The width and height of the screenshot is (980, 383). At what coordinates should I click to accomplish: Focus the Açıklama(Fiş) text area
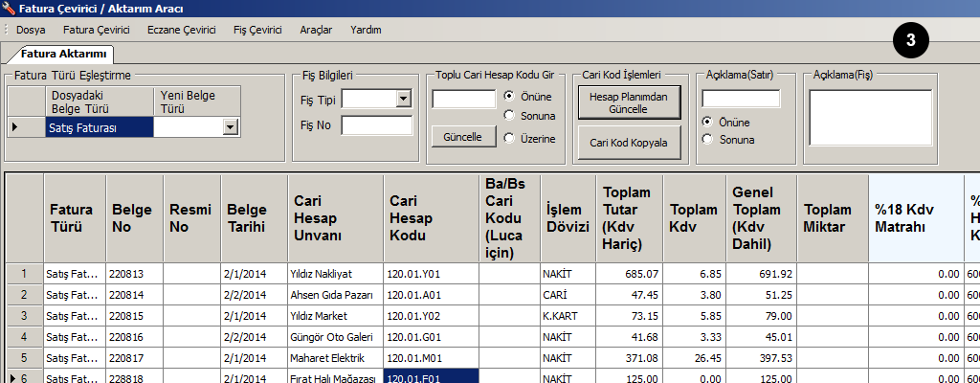(x=871, y=122)
